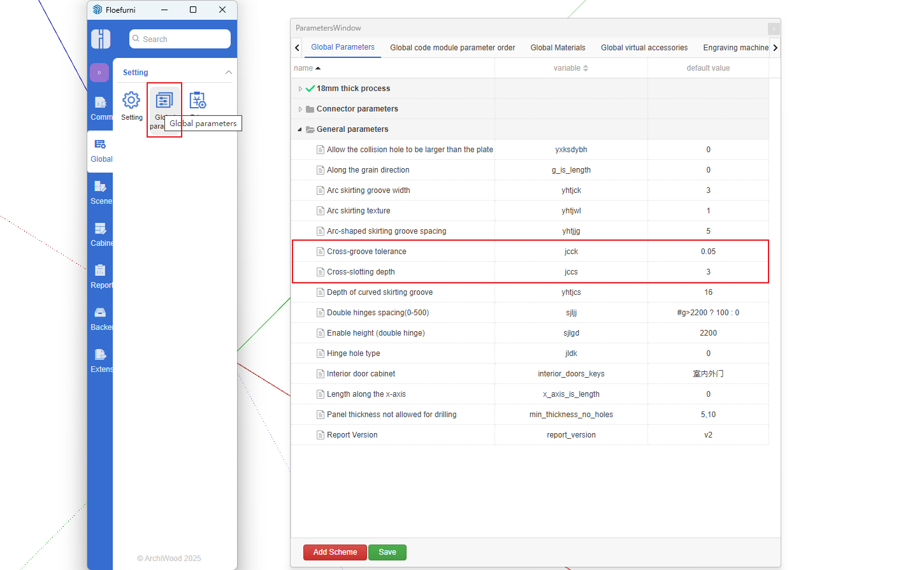The height and width of the screenshot is (570, 924).
Task: Switch to Global virtual accessories tab
Action: point(644,48)
